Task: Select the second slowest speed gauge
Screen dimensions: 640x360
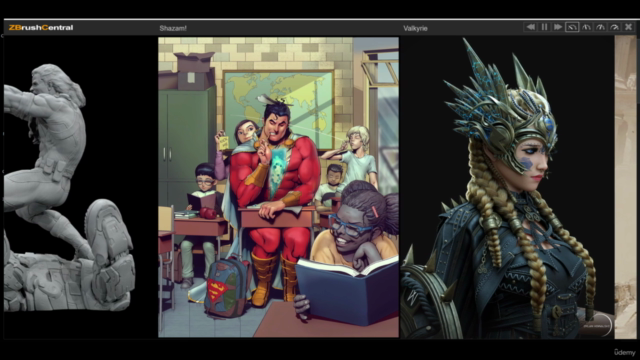Action: (586, 27)
